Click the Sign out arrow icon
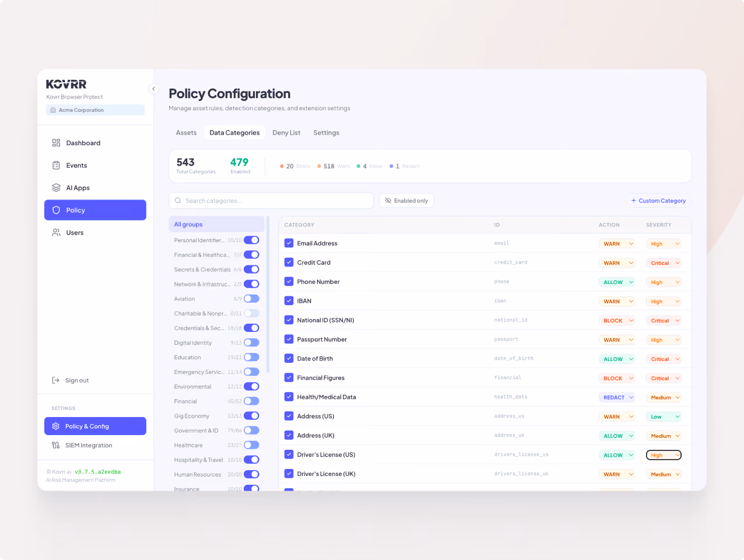Viewport: 744px width, 560px height. pyautogui.click(x=56, y=380)
